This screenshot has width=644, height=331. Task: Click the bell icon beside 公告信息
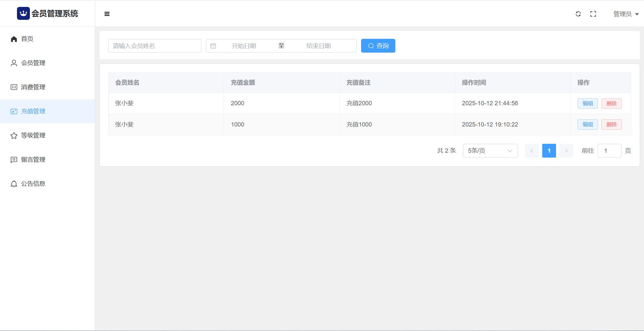[x=14, y=184]
